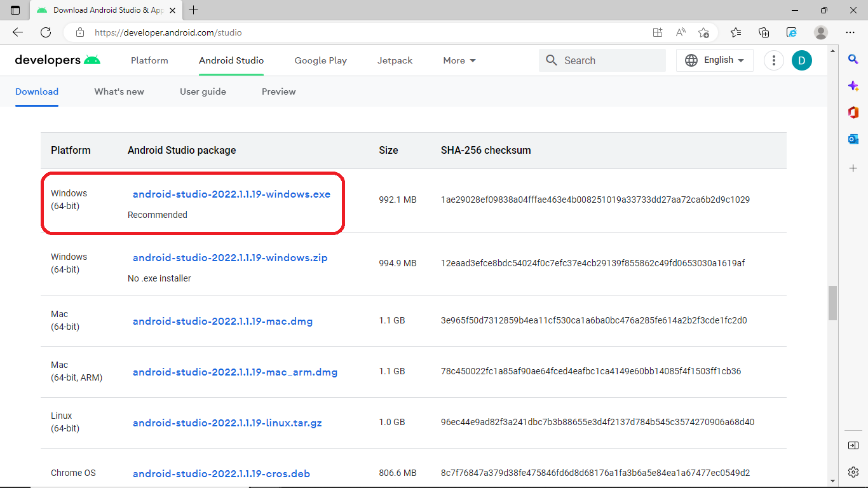Reload the page with the refresh icon

46,32
